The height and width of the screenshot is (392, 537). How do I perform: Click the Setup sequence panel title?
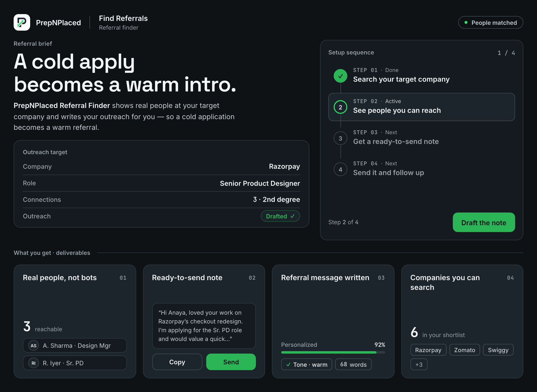pos(351,52)
